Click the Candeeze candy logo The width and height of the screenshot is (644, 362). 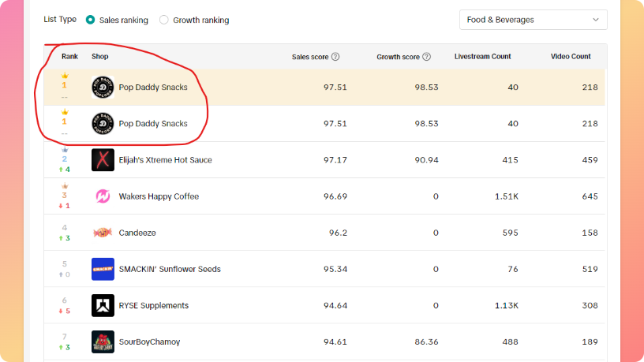coord(103,233)
